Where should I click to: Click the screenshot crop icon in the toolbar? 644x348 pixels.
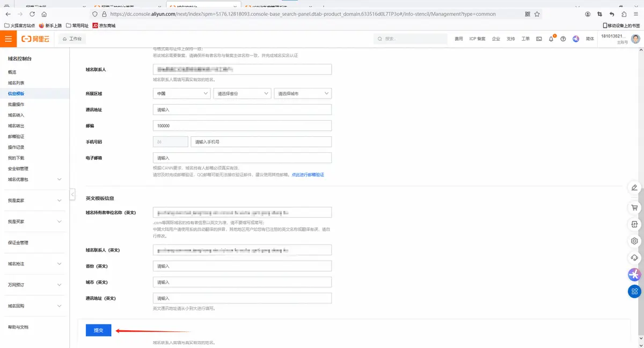600,14
